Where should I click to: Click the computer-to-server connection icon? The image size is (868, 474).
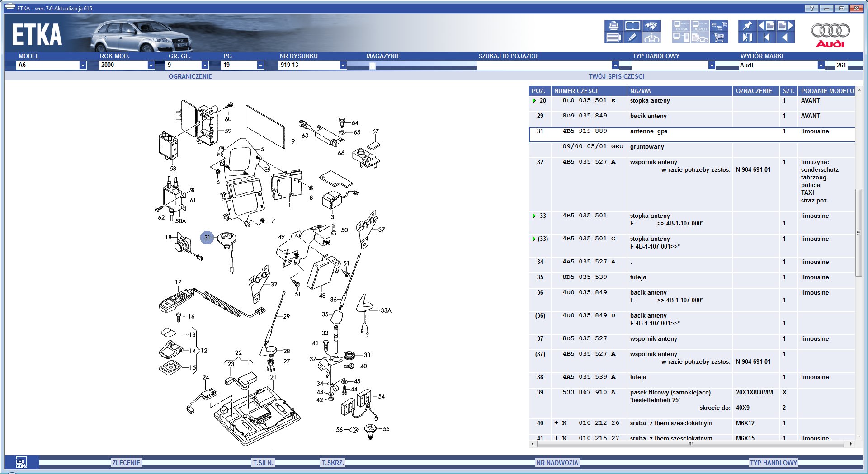(681, 38)
